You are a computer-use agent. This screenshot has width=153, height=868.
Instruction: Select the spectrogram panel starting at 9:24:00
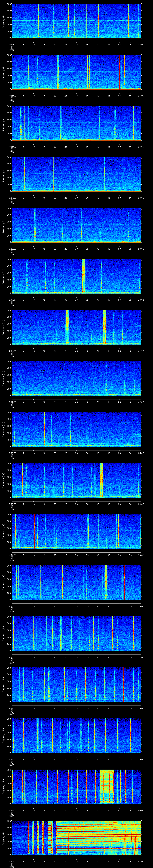tap(77, 21)
